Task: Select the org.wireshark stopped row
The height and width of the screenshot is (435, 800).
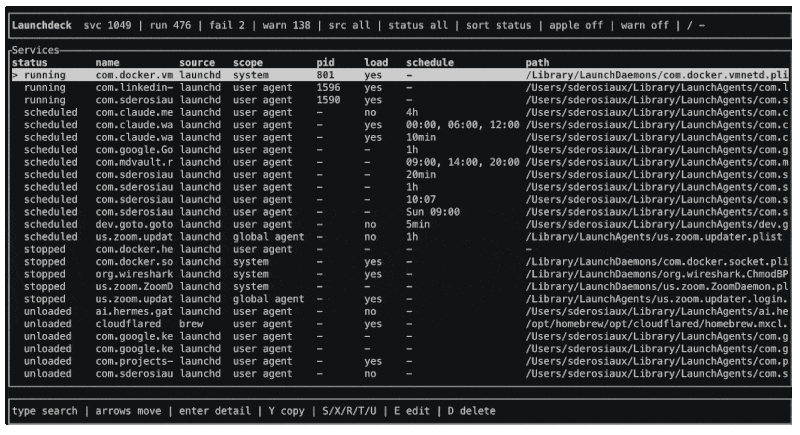Action: click(x=400, y=274)
